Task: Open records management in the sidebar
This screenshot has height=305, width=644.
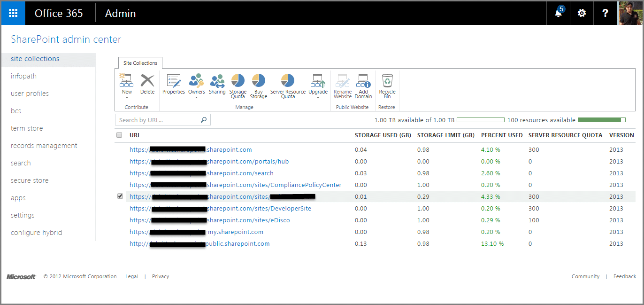Action: coord(44,146)
